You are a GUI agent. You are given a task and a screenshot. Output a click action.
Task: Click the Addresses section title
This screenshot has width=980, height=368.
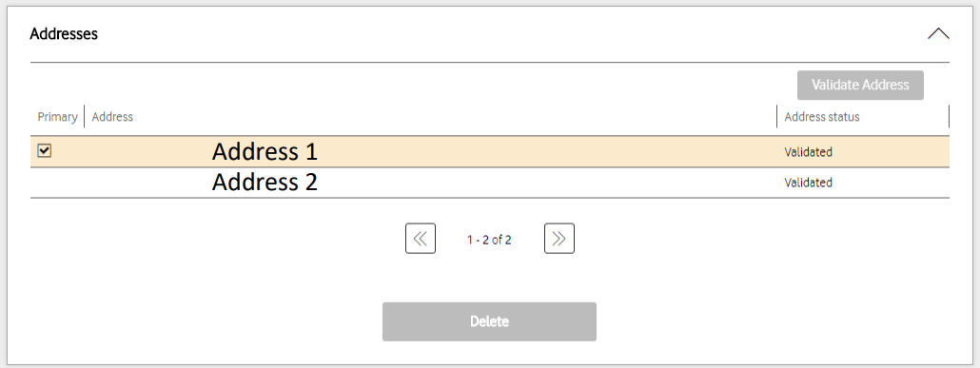tap(64, 33)
